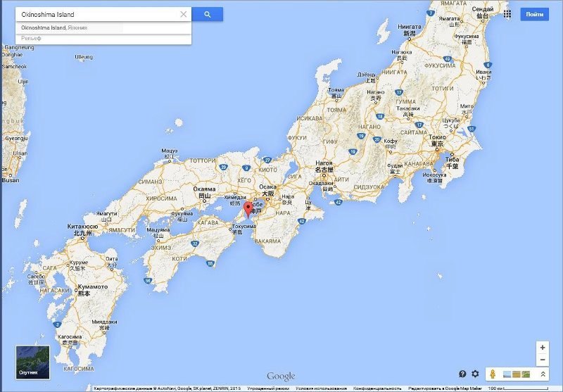
Task: Click highway shield 55 on Shikoku
Action: (210, 264)
